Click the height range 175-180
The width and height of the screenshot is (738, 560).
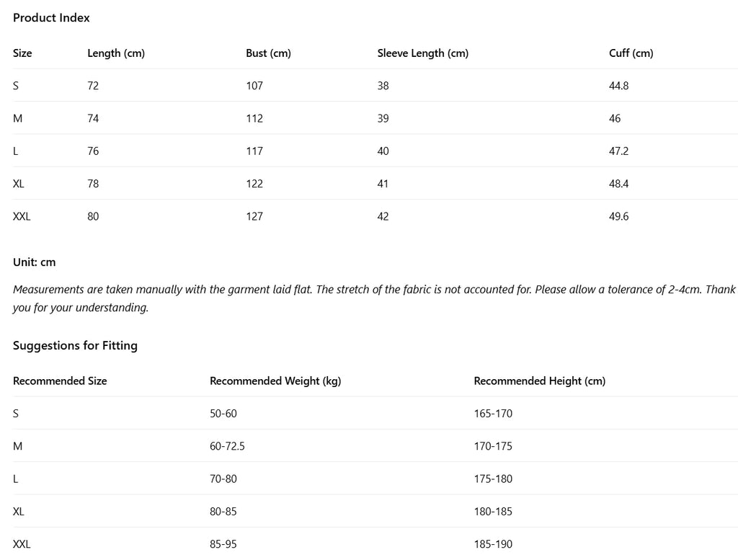tap(493, 479)
